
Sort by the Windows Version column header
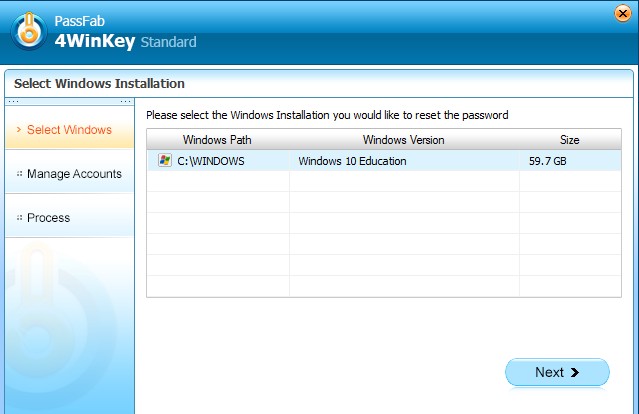tap(404, 140)
